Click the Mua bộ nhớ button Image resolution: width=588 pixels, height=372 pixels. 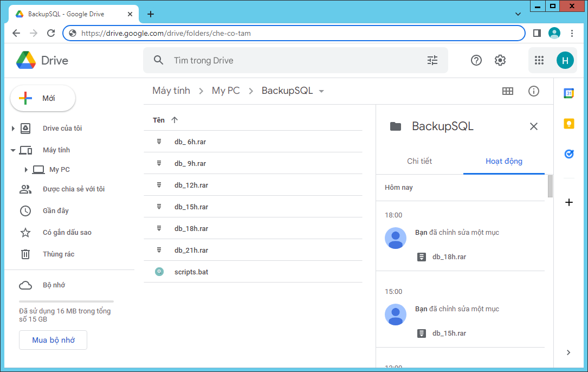[x=53, y=340]
